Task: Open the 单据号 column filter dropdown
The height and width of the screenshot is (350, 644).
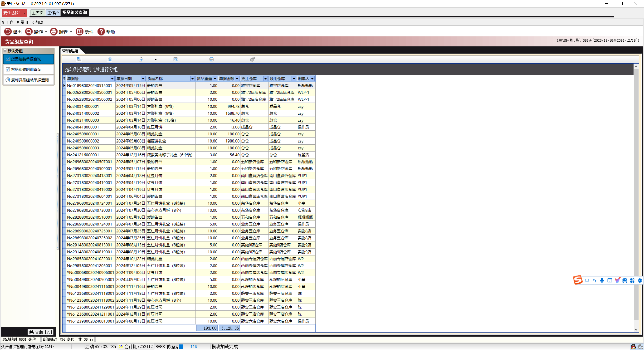Action: tap(112, 79)
